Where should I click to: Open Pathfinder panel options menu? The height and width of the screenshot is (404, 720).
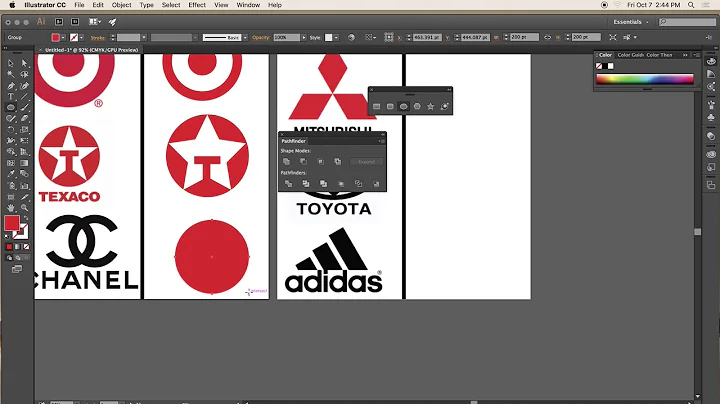pyautogui.click(x=381, y=141)
